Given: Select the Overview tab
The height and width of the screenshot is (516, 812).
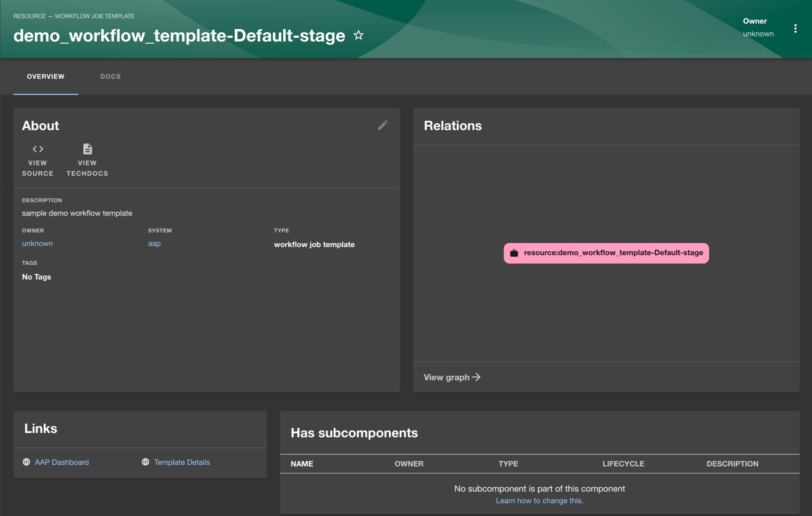Looking at the screenshot, I should pyautogui.click(x=46, y=76).
